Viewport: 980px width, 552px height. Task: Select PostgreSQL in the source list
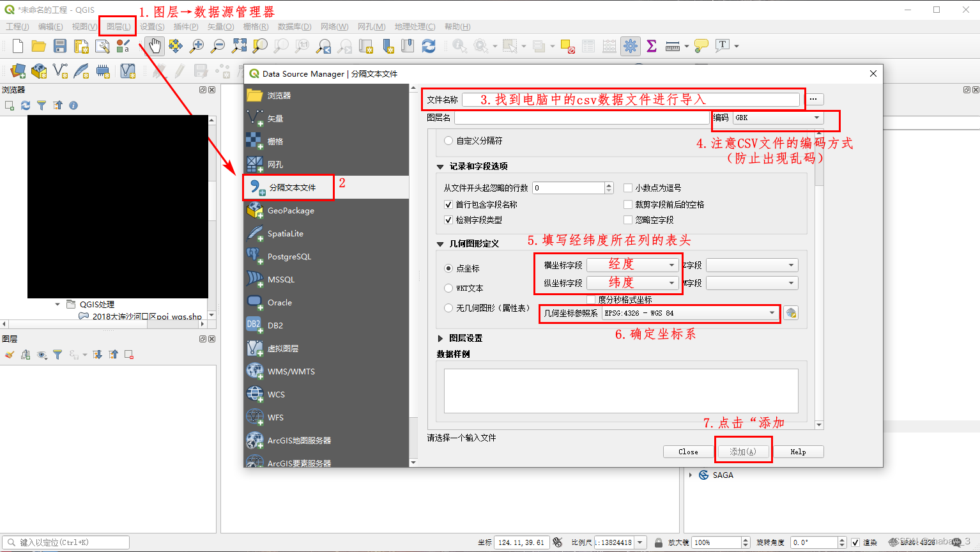click(x=326, y=256)
